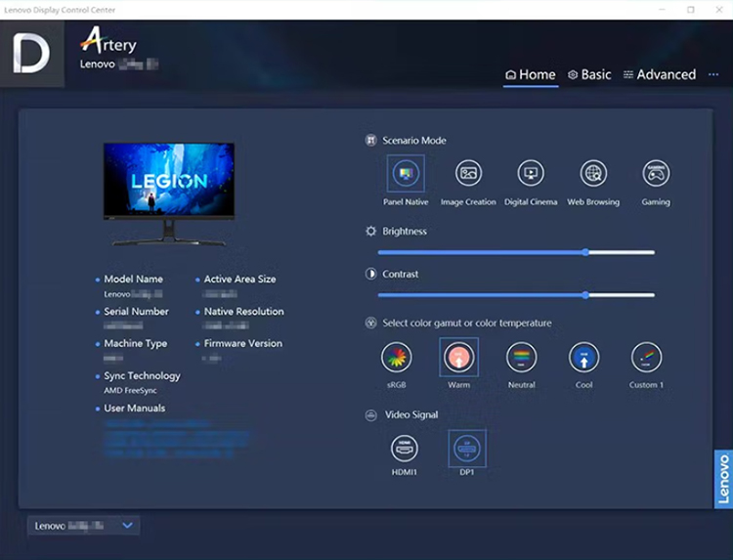Open the blurred User Manuals link
Screen dimensions: 733x560
[x=177, y=438]
